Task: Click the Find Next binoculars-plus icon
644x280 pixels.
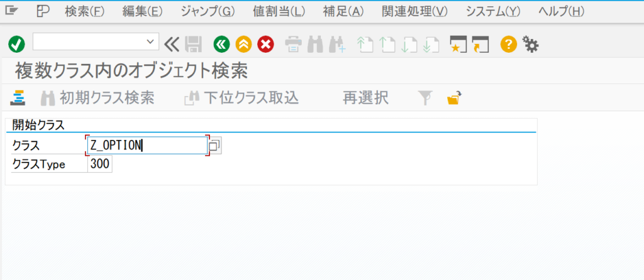Action: (337, 45)
